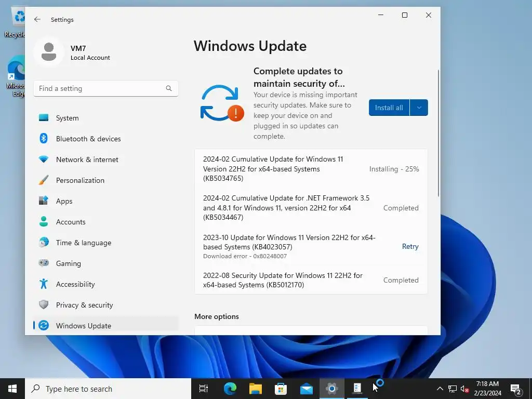Open Privacy & security page

point(106,304)
